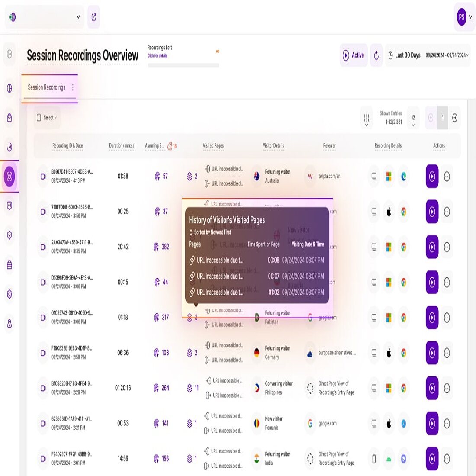Click the location pin icon at sidebar bottom
476x476 pixels.
[x=9, y=324]
